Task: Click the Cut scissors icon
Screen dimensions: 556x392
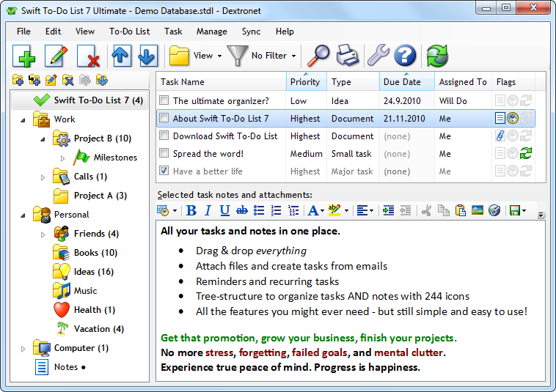Action: coord(427,210)
